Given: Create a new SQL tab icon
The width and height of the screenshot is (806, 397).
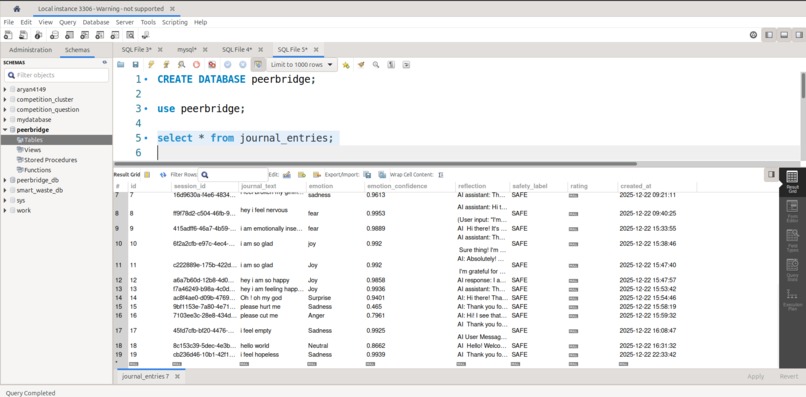Looking at the screenshot, I should [x=8, y=35].
